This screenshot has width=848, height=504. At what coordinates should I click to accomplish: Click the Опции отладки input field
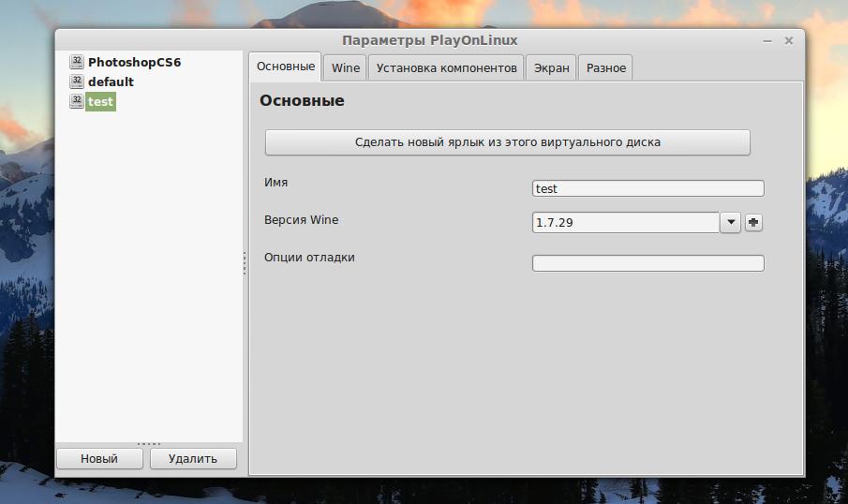647,263
